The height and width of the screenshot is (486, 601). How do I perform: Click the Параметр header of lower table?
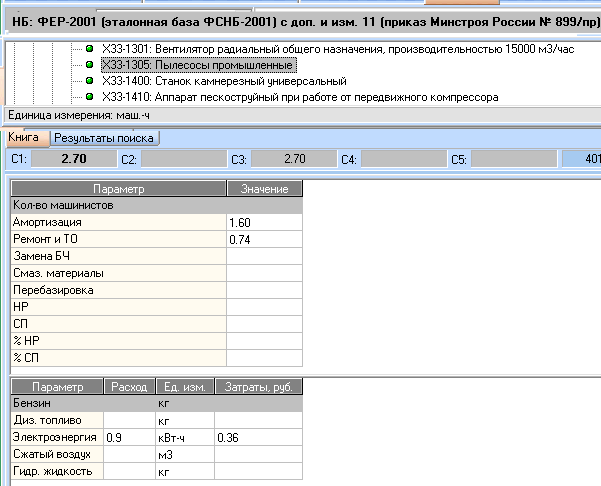tap(57, 387)
